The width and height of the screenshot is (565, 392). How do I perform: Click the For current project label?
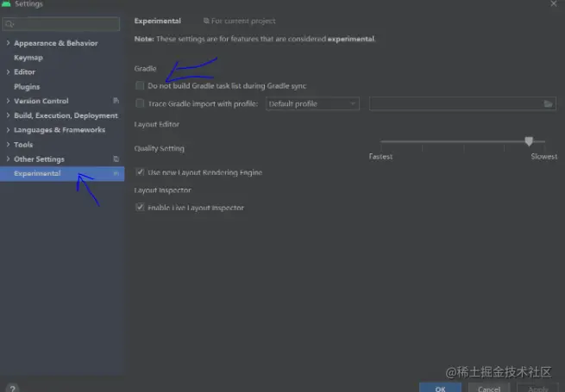(x=243, y=21)
